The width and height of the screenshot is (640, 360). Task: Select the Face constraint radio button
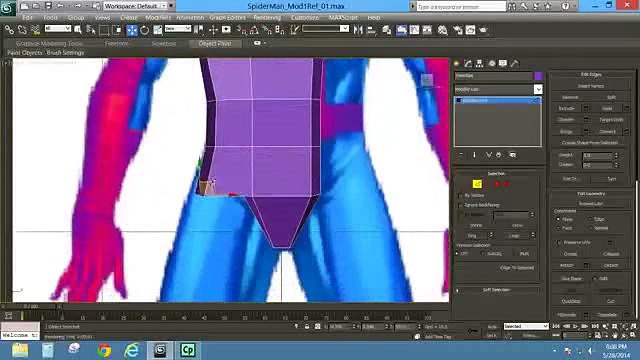point(558,228)
